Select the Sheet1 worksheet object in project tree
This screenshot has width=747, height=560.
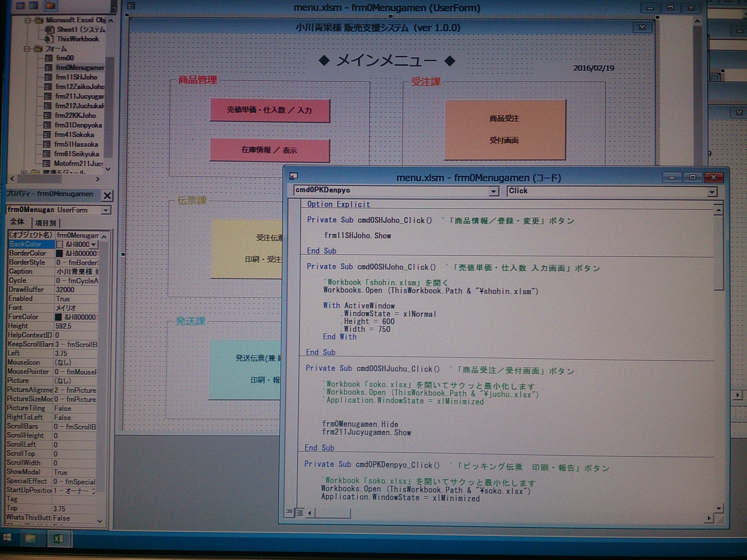pyautogui.click(x=81, y=30)
